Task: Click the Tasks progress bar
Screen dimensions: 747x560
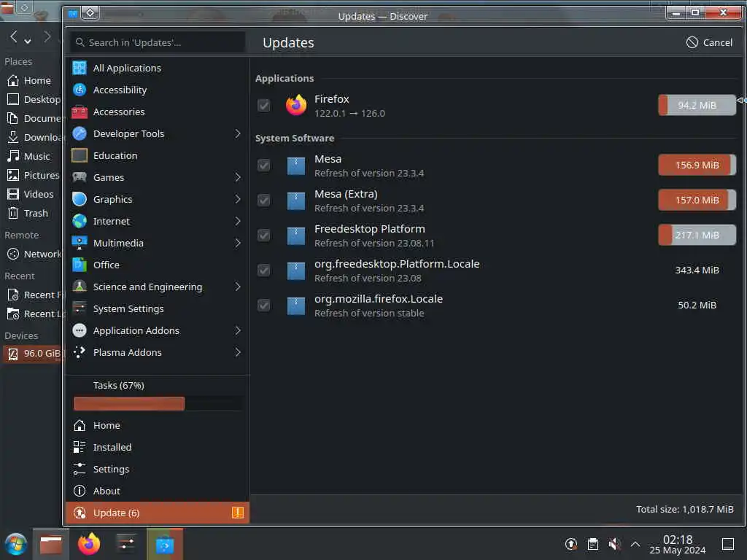Action: [158, 404]
